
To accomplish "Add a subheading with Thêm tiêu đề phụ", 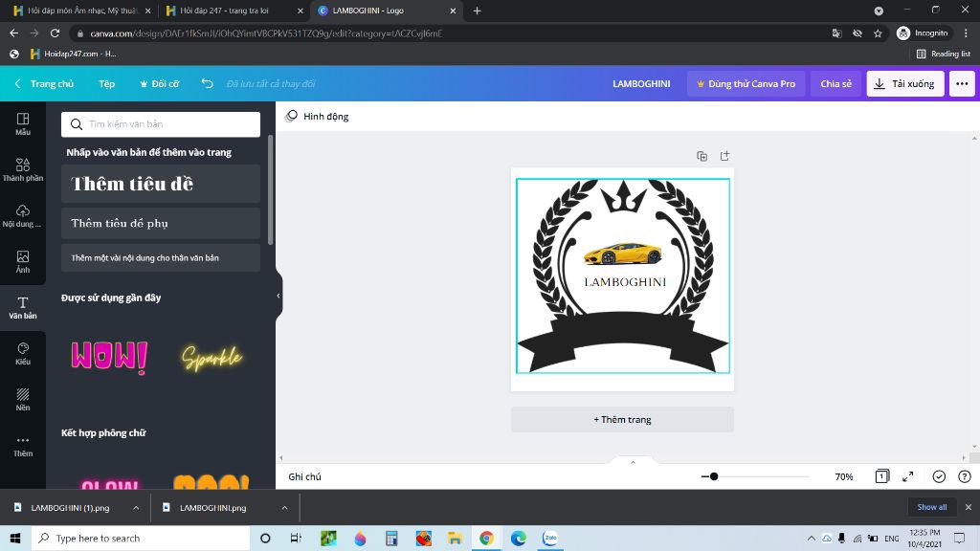I will point(161,223).
